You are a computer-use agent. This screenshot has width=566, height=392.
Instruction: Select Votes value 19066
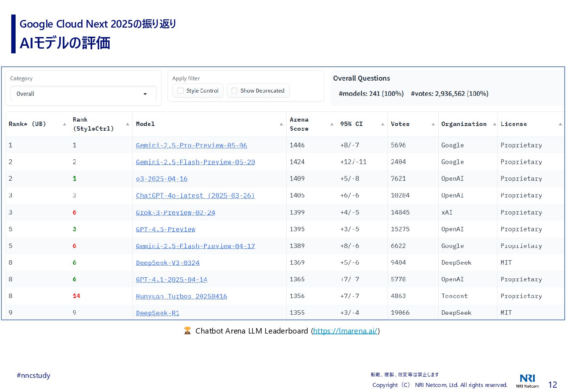coord(400,313)
